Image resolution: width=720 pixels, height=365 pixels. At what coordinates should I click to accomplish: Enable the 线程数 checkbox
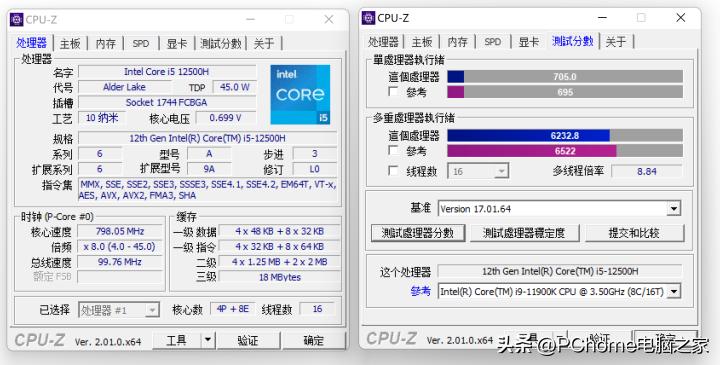pos(393,171)
